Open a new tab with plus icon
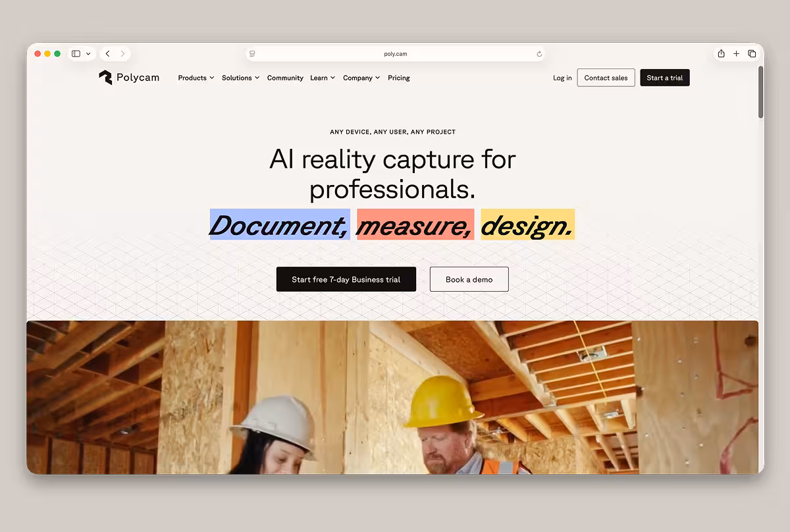The width and height of the screenshot is (790, 532). tap(736, 54)
